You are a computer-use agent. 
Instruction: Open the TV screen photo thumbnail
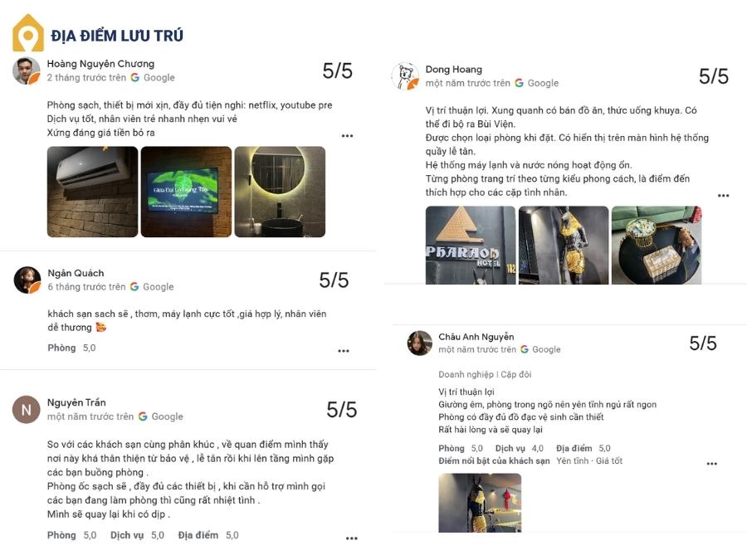point(186,192)
